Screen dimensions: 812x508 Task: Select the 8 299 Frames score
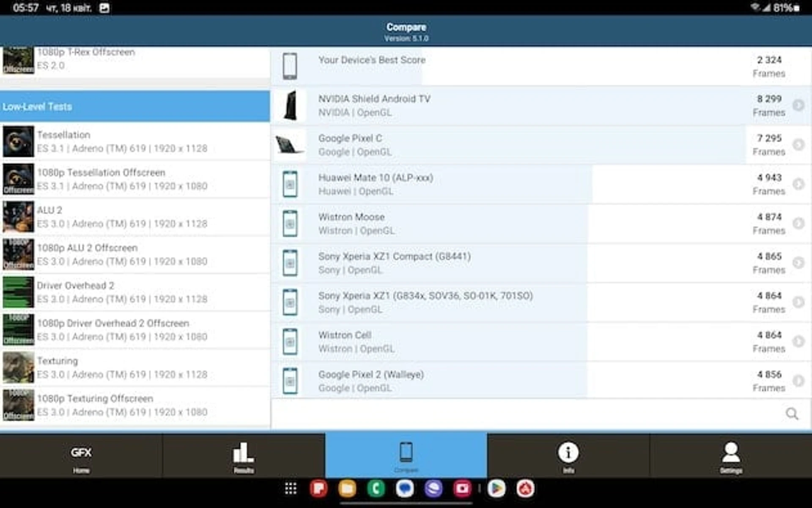(x=769, y=105)
